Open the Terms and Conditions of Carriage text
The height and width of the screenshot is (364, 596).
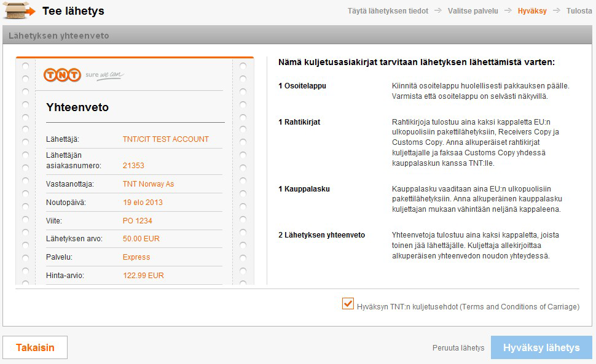[520, 307]
